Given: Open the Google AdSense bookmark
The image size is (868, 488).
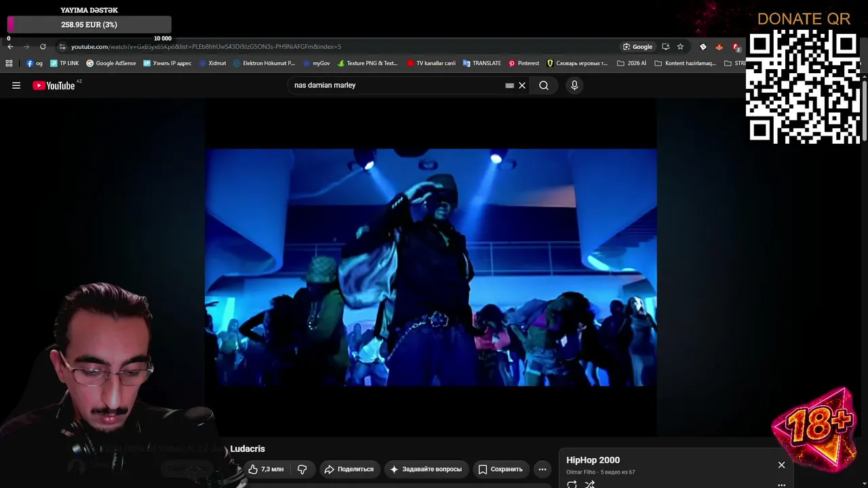Looking at the screenshot, I should (x=111, y=63).
